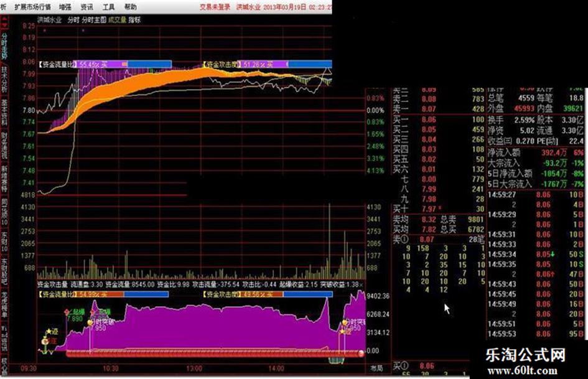
Task: Click the 14:00 time axis label
Action: pyautogui.click(x=276, y=368)
